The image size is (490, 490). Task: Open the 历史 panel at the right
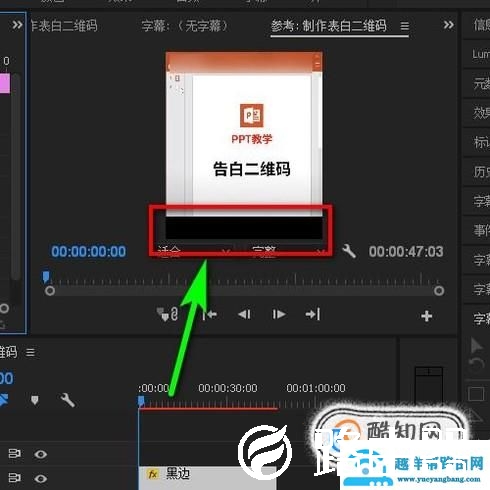tap(481, 171)
